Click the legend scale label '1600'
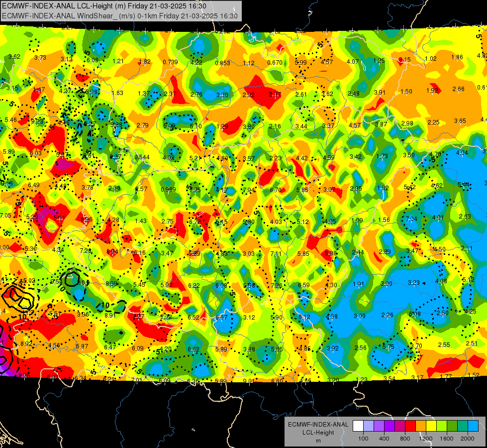Screen dimensions: 487x448 click(446, 439)
